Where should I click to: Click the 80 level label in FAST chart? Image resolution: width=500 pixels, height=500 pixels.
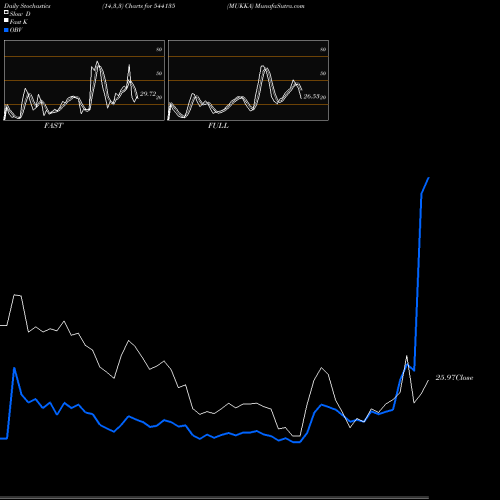(x=159, y=49)
